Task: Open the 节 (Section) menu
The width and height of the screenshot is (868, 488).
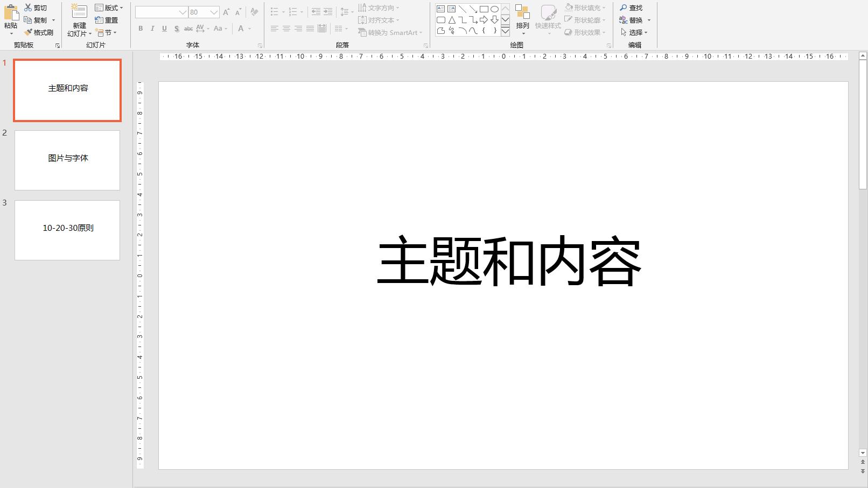Action: (x=107, y=32)
